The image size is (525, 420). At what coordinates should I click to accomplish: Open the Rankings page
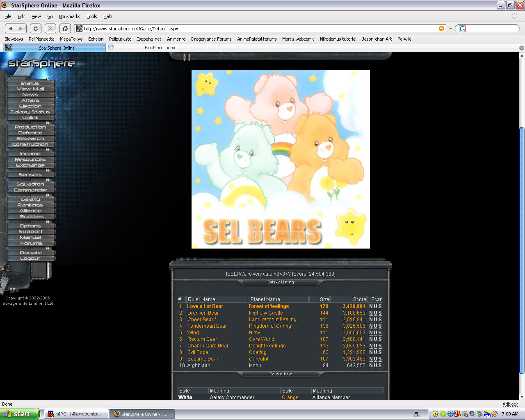30,205
